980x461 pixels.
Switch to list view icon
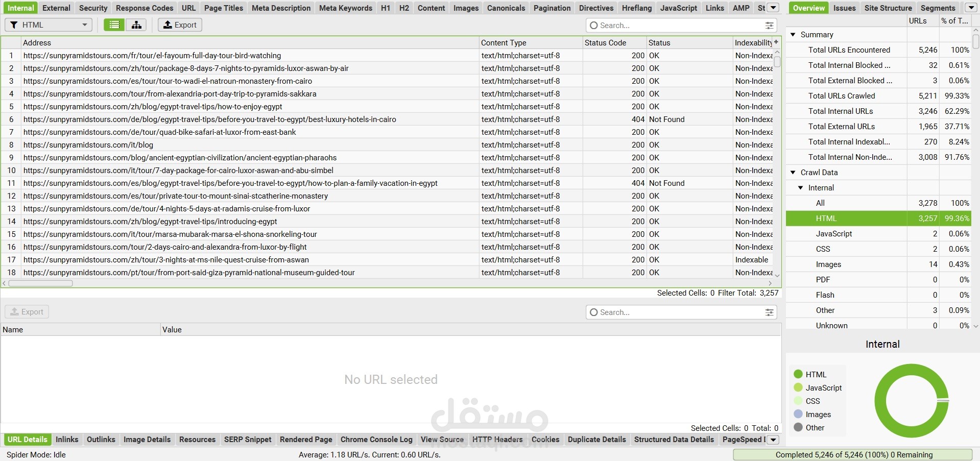click(x=114, y=25)
